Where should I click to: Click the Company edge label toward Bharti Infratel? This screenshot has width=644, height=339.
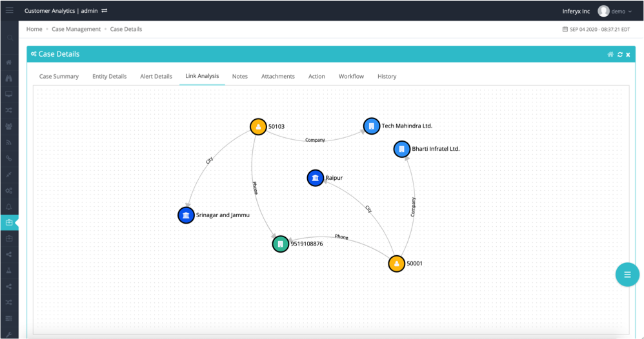pyautogui.click(x=413, y=207)
